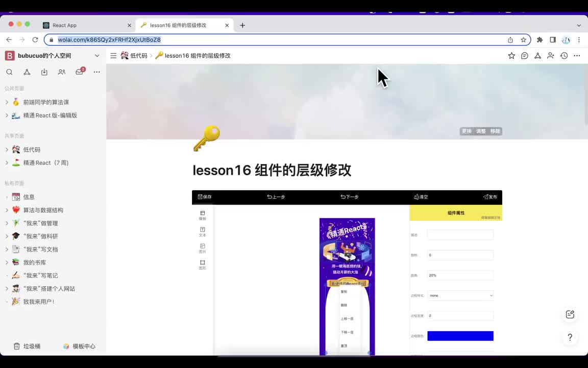Image resolution: width=588 pixels, height=368 pixels.
Task: Expand the 前端同学的算法课 page
Action: pos(7,102)
